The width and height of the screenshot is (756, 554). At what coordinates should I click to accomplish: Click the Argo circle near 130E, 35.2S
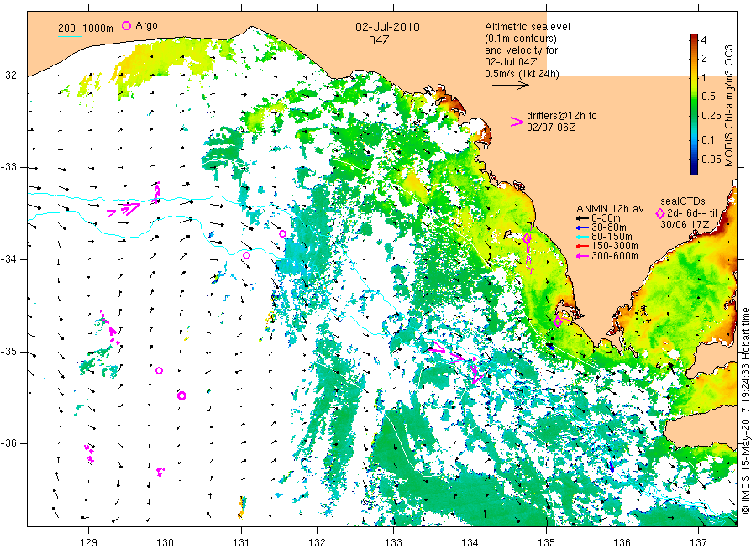159,370
